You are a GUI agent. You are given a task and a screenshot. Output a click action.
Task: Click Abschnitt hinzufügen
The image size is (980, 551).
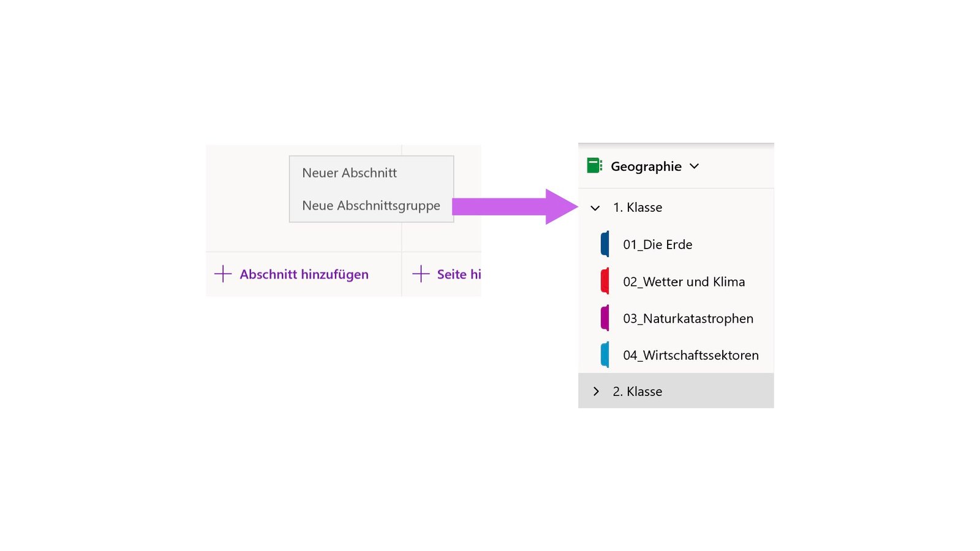(304, 274)
